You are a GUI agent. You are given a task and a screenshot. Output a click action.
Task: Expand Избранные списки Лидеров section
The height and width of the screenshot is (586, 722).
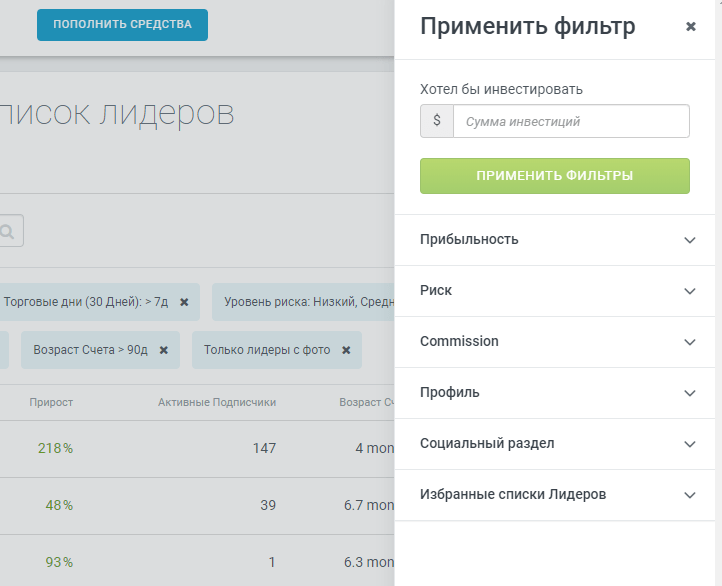coord(689,495)
